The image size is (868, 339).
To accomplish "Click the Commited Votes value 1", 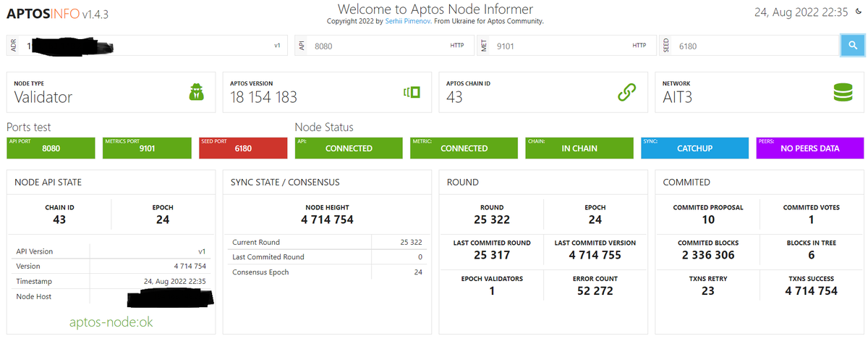I will [x=812, y=219].
